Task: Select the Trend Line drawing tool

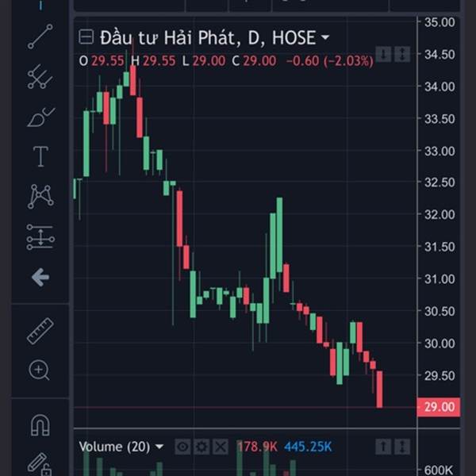Action: (40, 36)
